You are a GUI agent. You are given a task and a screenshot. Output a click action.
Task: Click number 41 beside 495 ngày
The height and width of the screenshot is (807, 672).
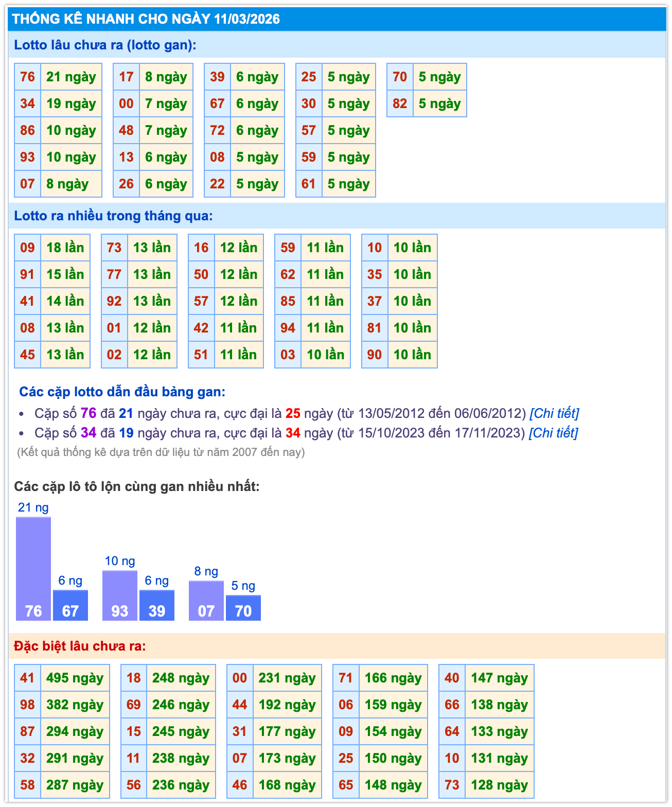pos(27,678)
